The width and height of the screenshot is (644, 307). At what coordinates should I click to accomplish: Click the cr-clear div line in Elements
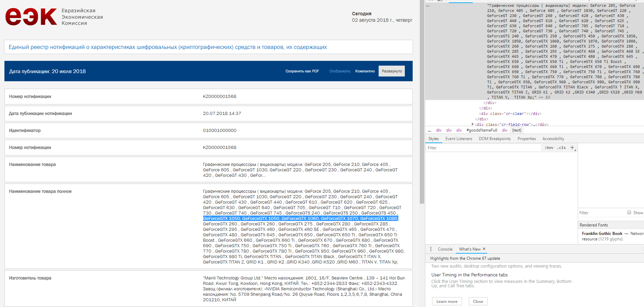510,114
